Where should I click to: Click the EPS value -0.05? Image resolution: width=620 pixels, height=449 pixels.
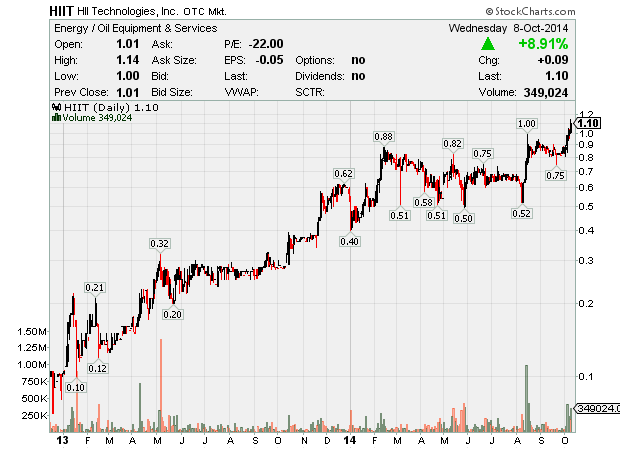click(269, 60)
